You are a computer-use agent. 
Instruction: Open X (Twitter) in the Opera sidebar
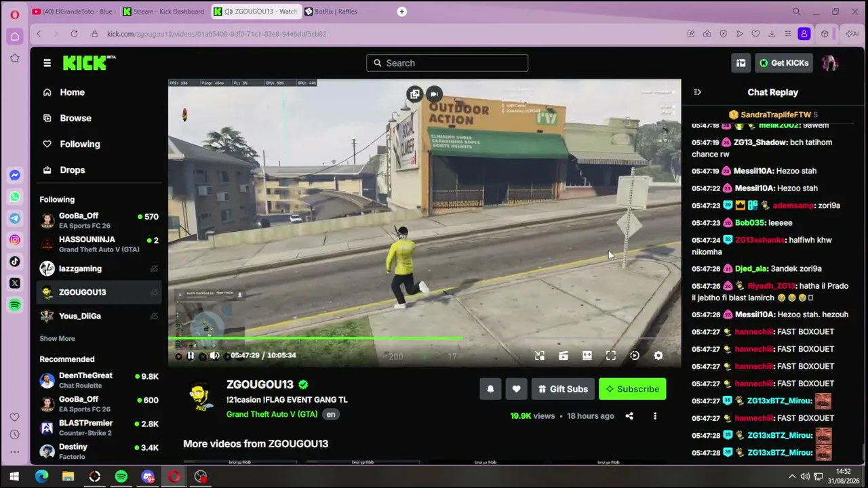click(15, 283)
